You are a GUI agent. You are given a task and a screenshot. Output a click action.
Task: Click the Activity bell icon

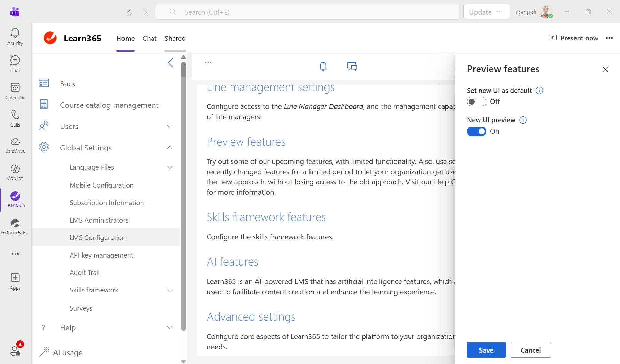[x=15, y=37]
